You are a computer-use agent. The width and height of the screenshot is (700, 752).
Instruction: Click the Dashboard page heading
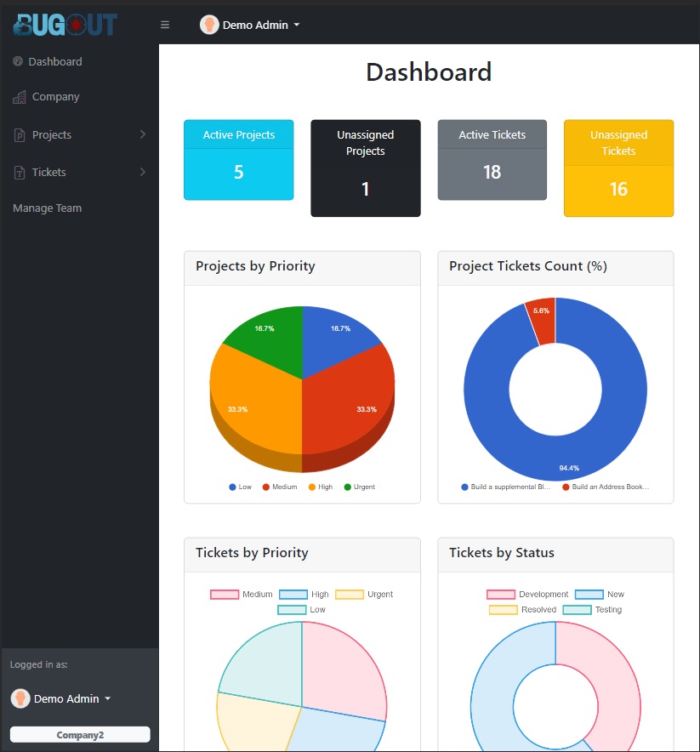coord(429,72)
